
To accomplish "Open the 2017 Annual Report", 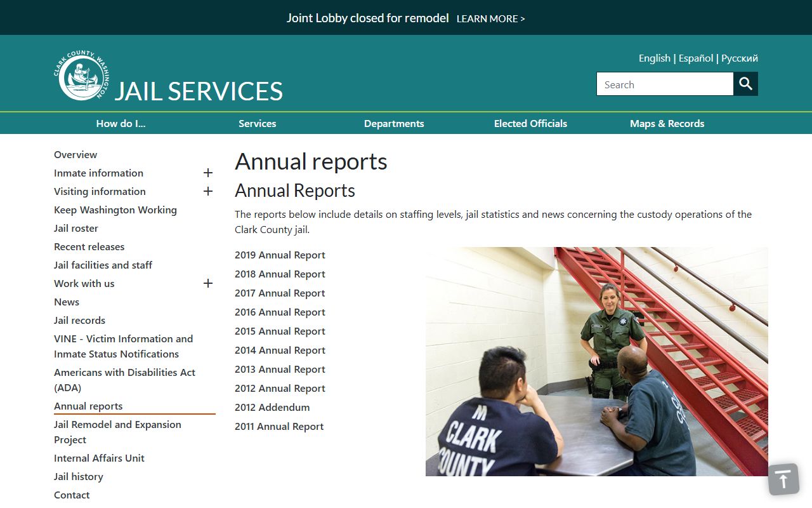I will coord(280,293).
